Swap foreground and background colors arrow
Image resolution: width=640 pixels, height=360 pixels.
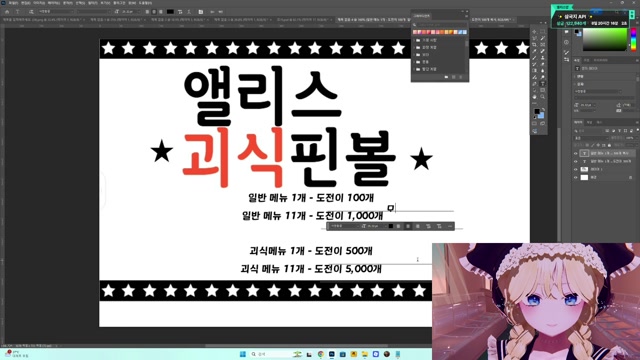coord(543,109)
